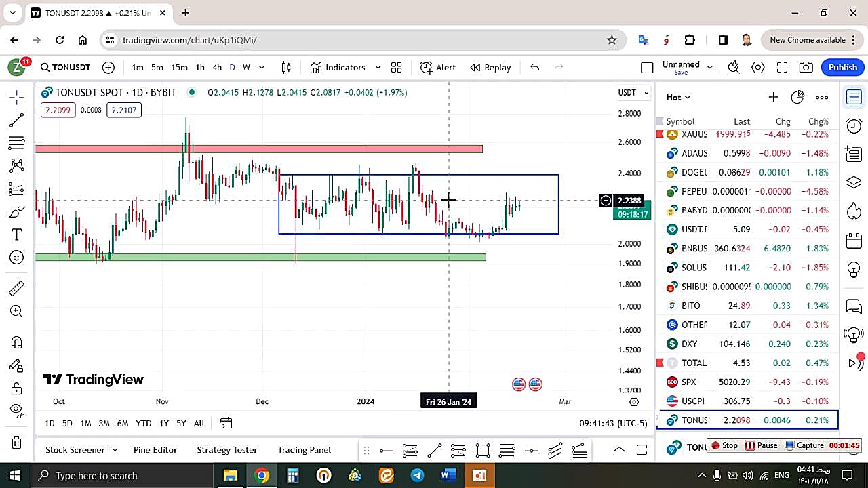Hide all drawings with eye icon
The height and width of the screenshot is (488, 868).
point(17,411)
